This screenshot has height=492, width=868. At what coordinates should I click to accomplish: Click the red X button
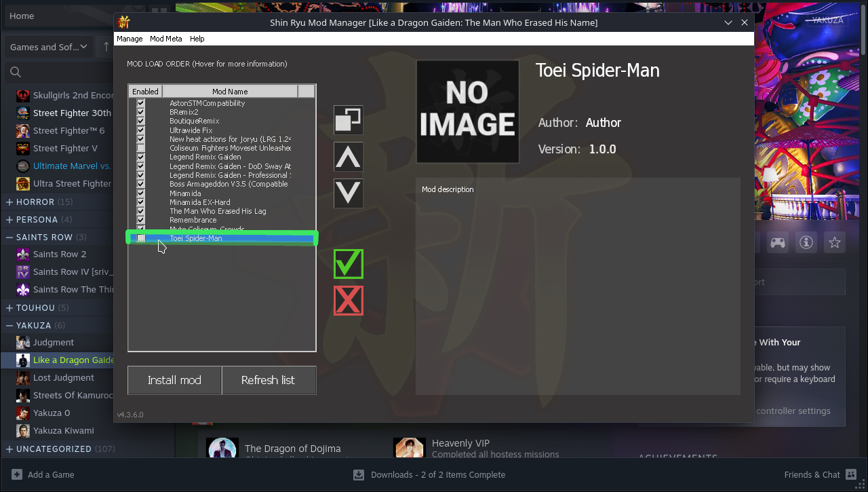pos(349,301)
